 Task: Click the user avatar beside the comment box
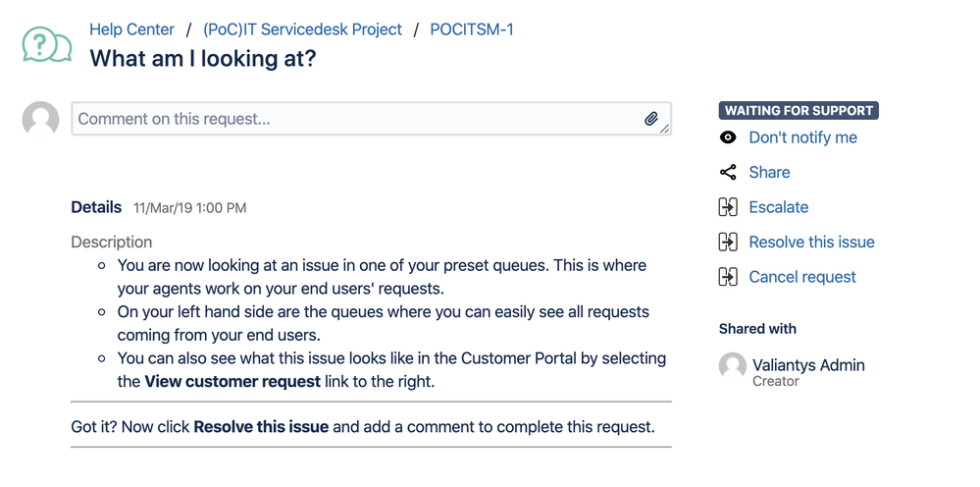(40, 119)
